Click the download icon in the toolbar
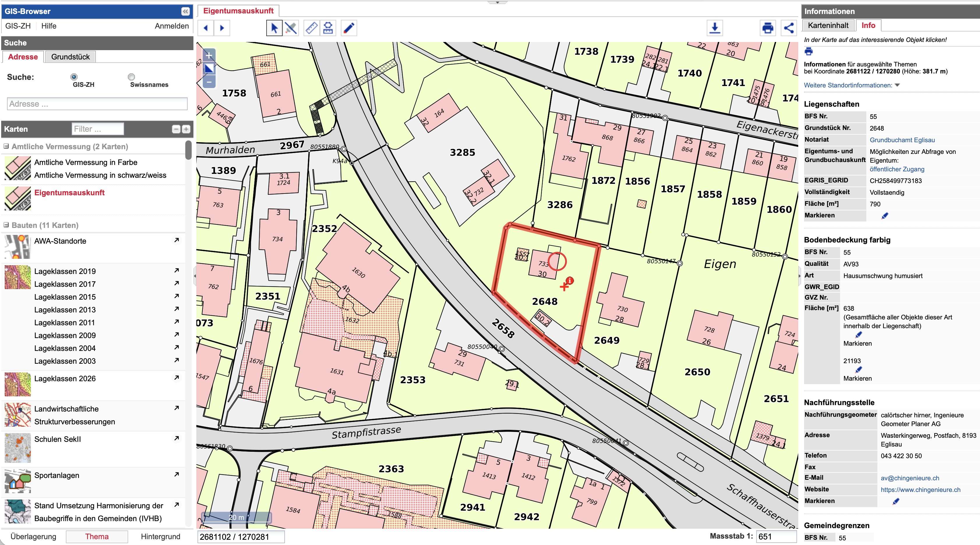Viewport: 980px width, 545px height. pyautogui.click(x=714, y=28)
